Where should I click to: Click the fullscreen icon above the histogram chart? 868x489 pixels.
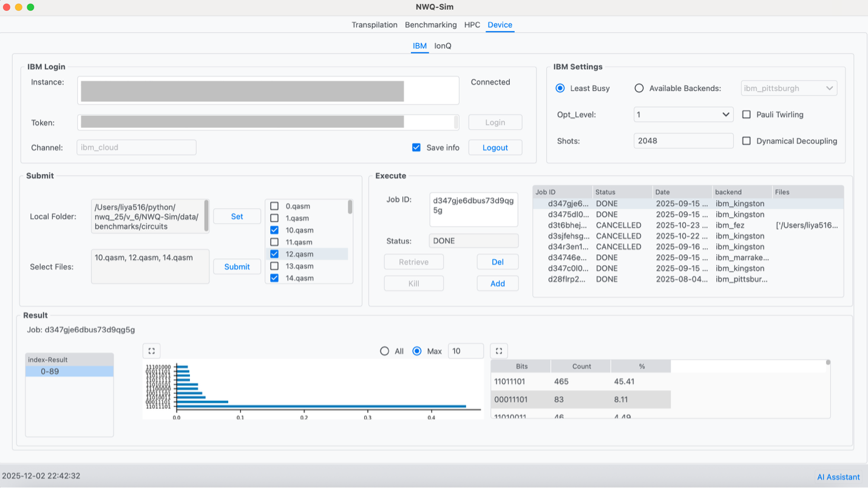[x=151, y=351]
